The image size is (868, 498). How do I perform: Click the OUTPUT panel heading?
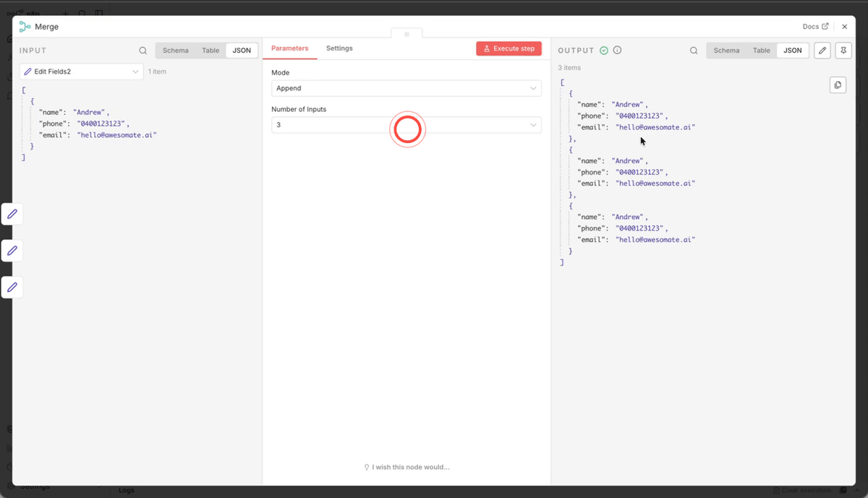(576, 51)
